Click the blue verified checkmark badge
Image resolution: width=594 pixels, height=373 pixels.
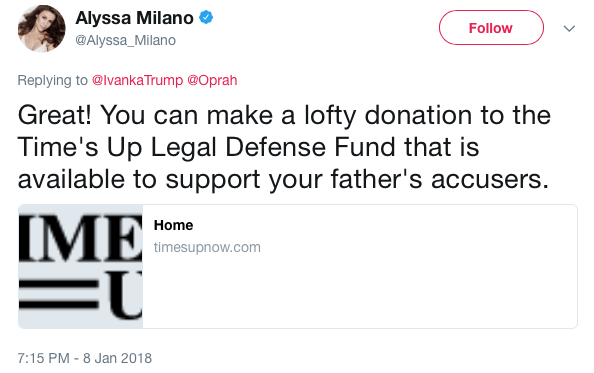pos(206,17)
